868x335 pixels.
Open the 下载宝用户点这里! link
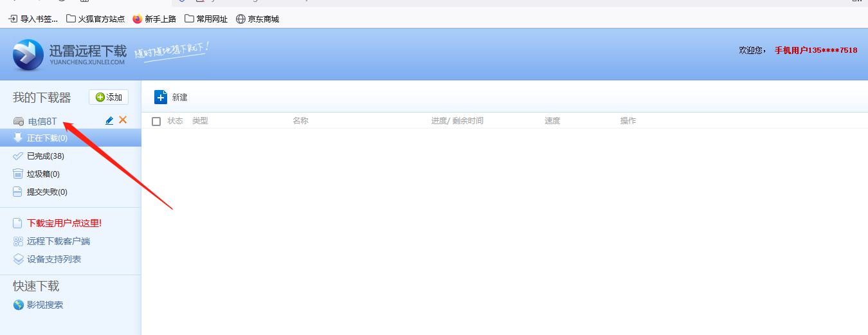pyautogui.click(x=64, y=223)
